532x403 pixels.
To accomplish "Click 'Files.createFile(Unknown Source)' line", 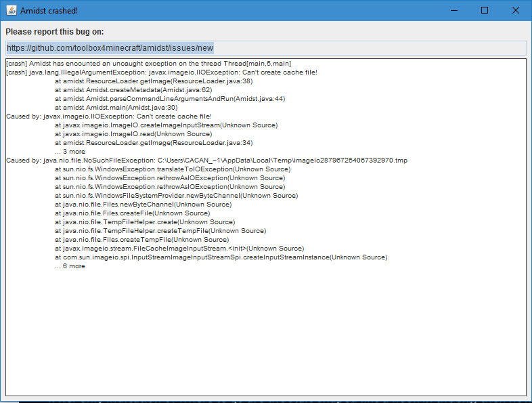I will pyautogui.click(x=132, y=213).
